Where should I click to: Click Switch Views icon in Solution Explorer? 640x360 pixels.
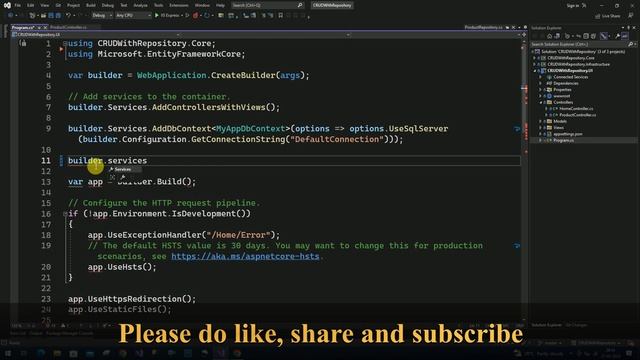point(557,36)
